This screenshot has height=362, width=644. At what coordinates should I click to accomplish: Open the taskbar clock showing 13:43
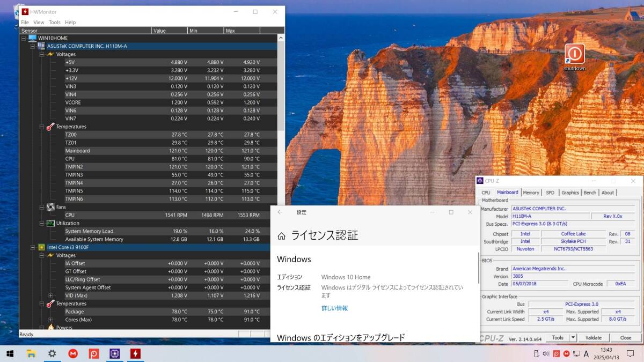click(x=607, y=353)
